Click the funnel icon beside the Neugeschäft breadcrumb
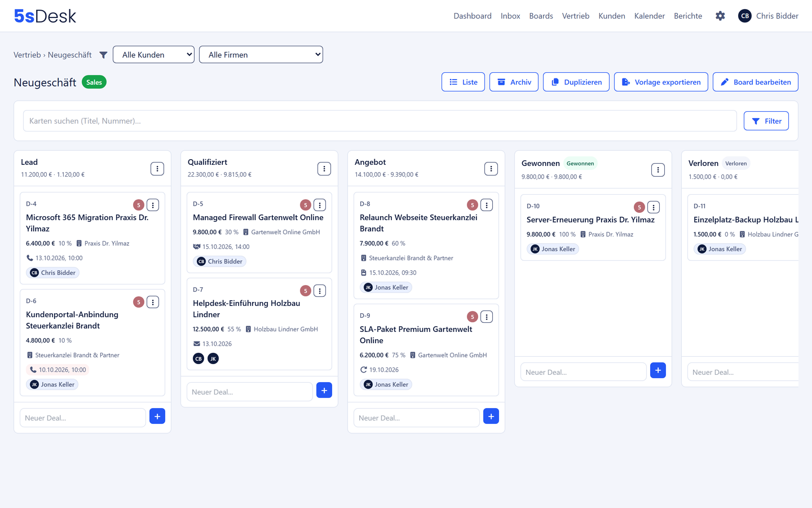The width and height of the screenshot is (812, 508). (x=103, y=55)
